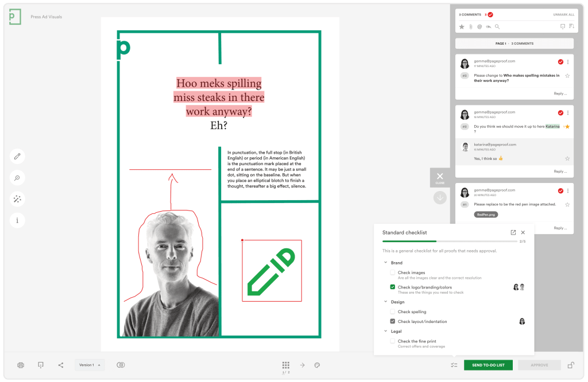
Task: Filter comments by attachment paperclip icon
Action: click(x=470, y=26)
